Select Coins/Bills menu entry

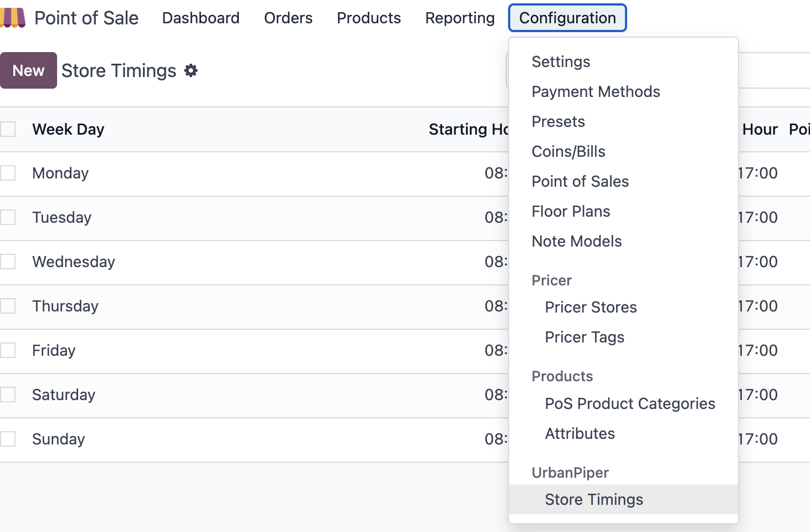(623, 151)
